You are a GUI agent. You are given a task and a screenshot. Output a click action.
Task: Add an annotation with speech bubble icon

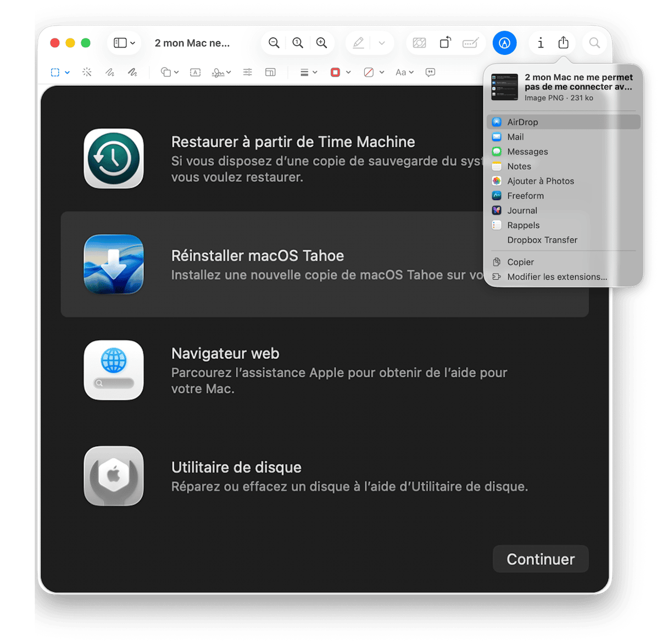[x=431, y=72]
